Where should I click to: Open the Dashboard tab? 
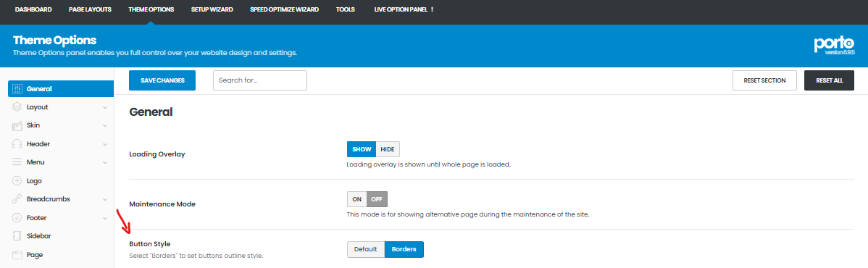(x=33, y=10)
